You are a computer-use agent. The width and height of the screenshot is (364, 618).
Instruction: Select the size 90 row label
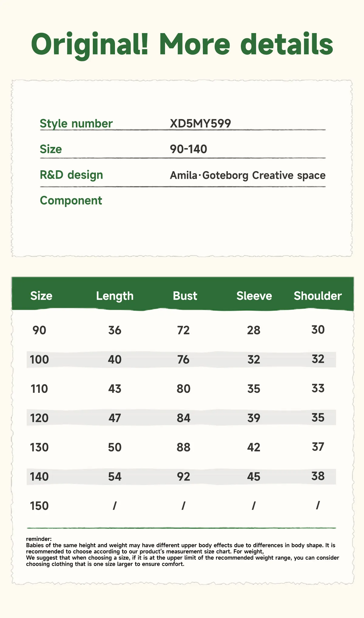[39, 330]
